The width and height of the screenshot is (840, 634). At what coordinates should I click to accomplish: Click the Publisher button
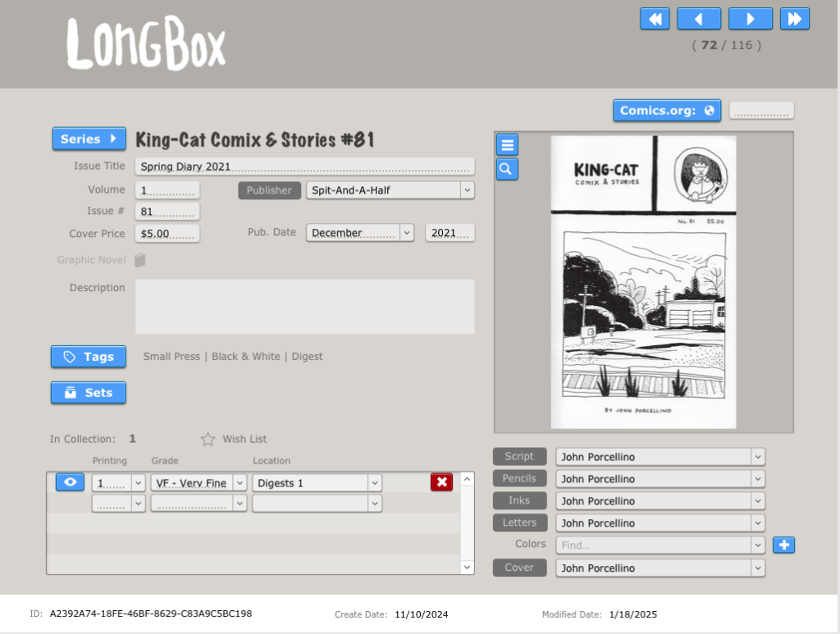coord(269,190)
